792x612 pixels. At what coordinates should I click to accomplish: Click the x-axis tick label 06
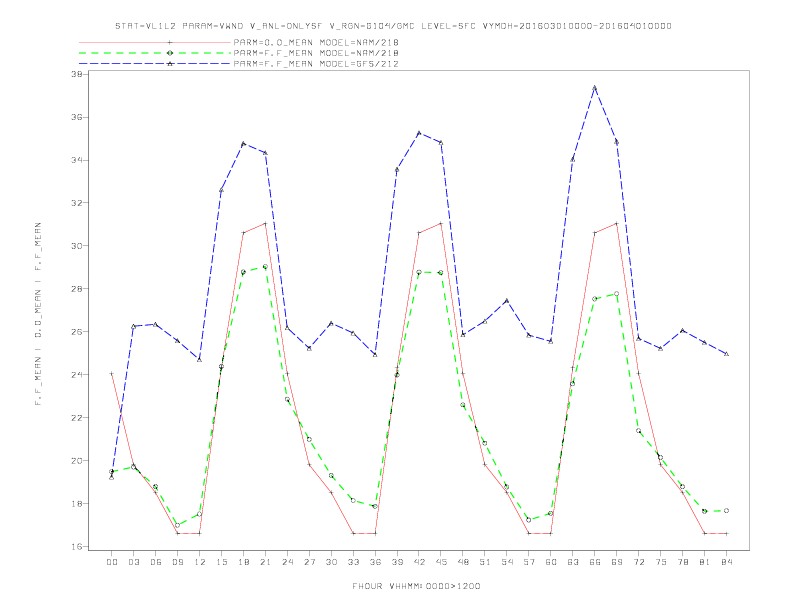click(x=156, y=562)
